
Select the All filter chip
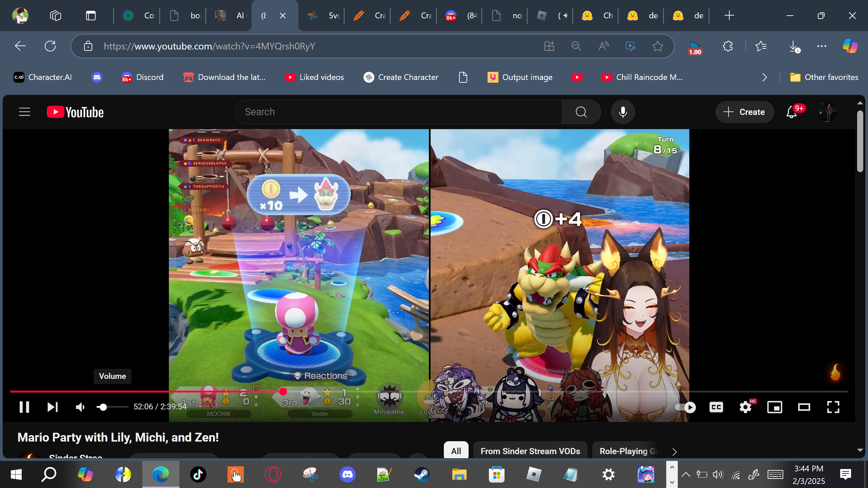(x=456, y=451)
